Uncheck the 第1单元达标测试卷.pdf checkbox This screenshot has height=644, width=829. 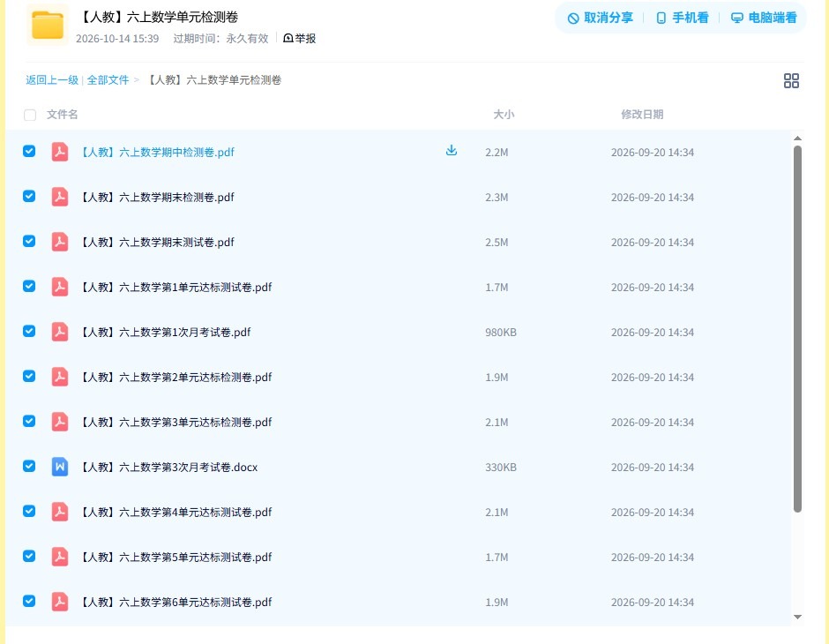tap(29, 286)
